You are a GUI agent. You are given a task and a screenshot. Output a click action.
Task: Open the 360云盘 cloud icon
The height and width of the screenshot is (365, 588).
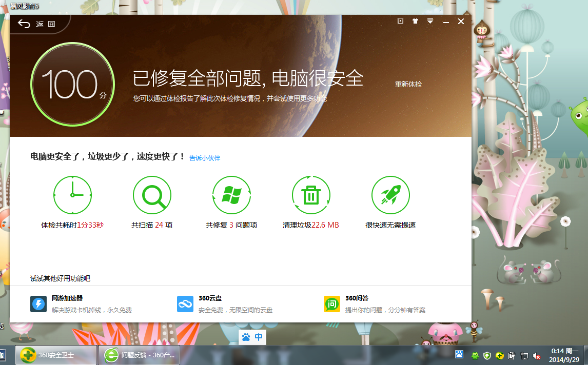tap(185, 304)
